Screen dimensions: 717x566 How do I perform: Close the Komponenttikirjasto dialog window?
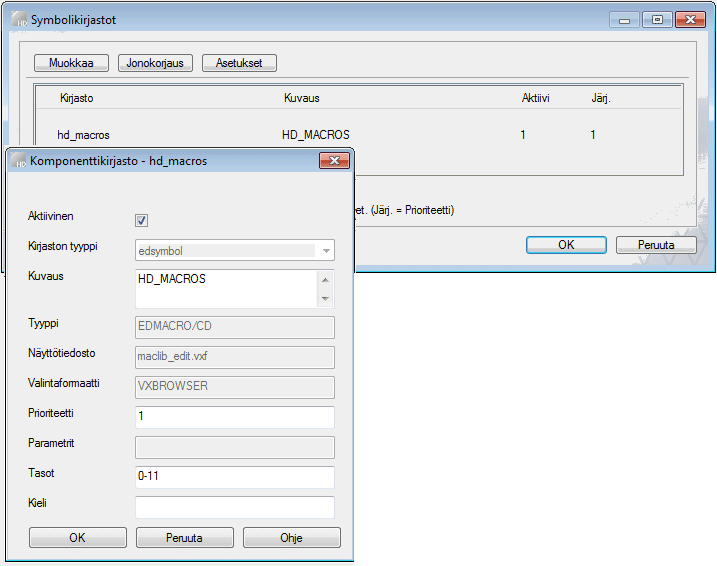(x=333, y=160)
